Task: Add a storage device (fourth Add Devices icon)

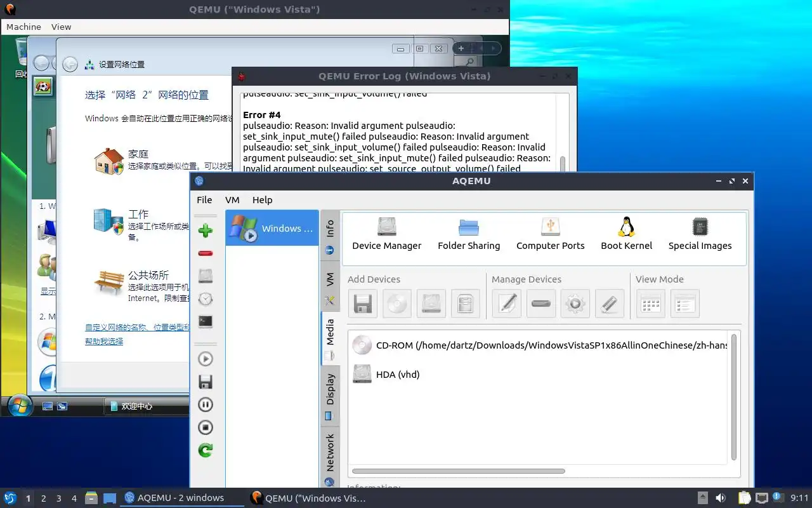Action: point(466,304)
